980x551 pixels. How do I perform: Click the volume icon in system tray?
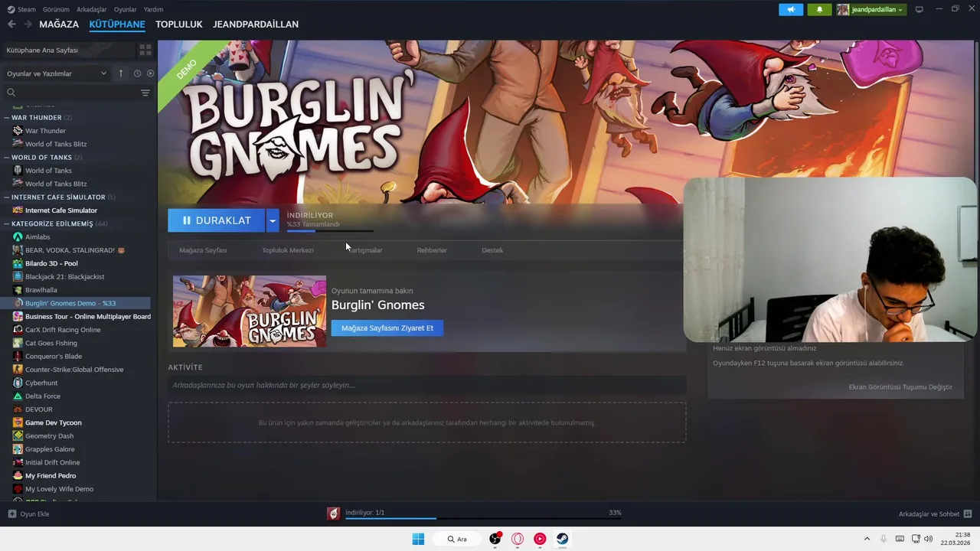click(928, 539)
